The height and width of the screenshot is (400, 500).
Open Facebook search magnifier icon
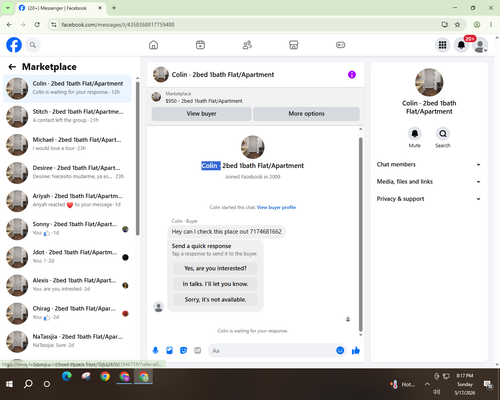[x=33, y=45]
